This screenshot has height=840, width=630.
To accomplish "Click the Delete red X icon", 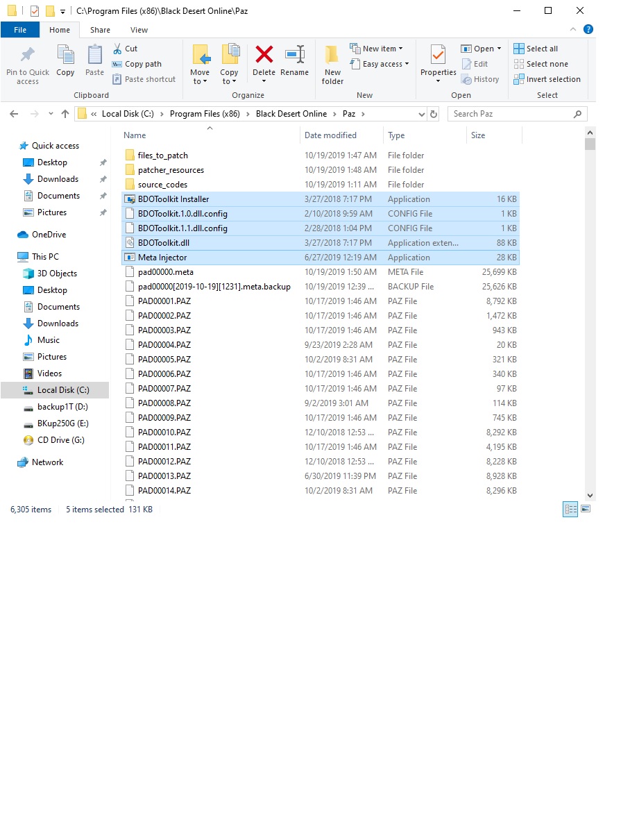I will pos(264,56).
